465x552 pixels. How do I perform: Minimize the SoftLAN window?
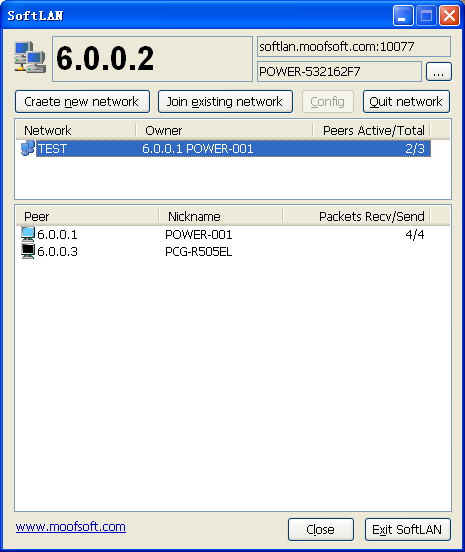click(403, 15)
